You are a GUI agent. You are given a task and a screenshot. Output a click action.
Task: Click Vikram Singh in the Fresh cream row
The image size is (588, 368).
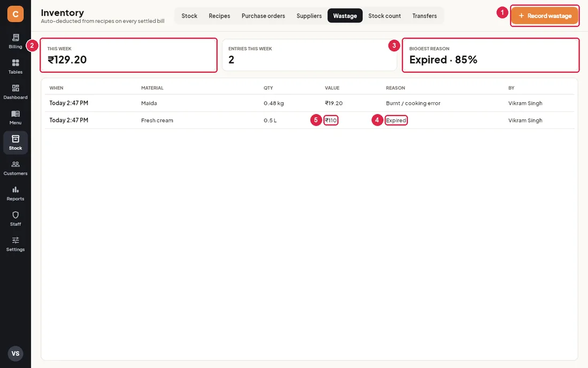click(525, 120)
